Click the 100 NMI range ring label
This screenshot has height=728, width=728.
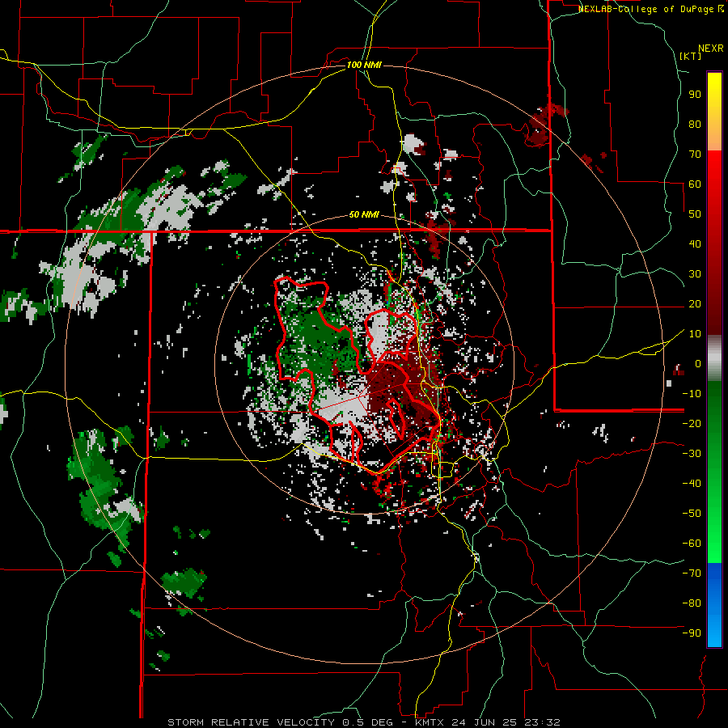[x=364, y=65]
